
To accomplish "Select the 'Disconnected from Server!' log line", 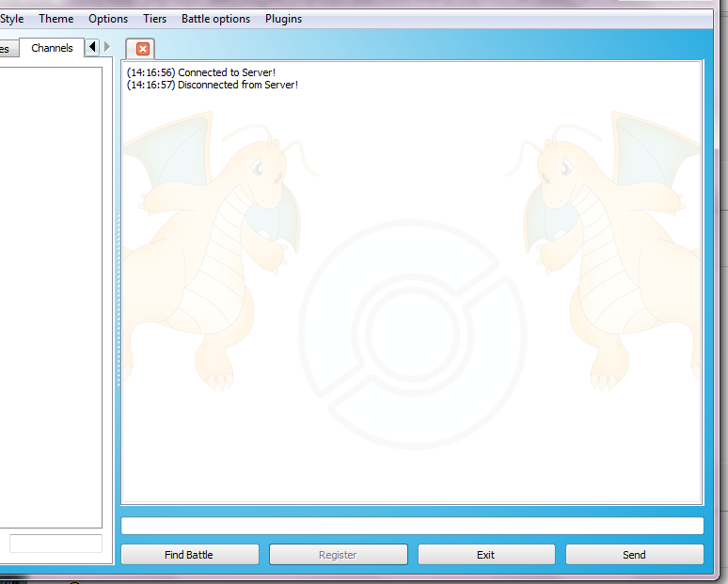I will [x=213, y=85].
